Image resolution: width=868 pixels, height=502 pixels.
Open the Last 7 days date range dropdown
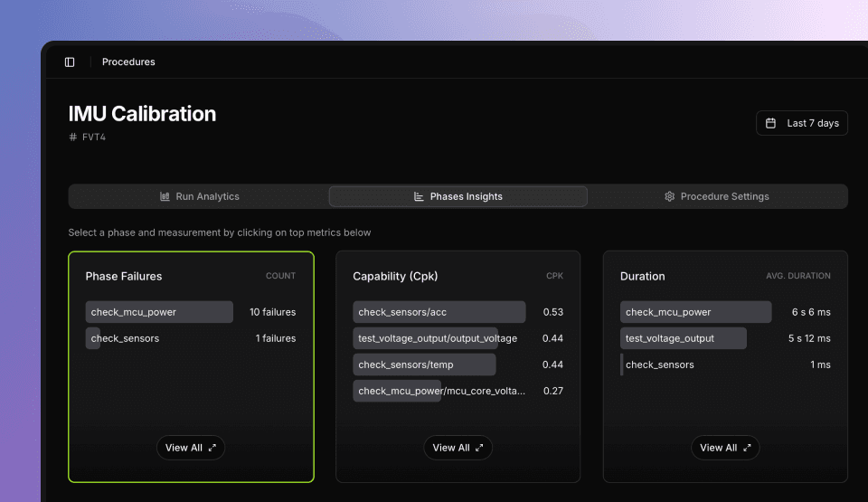(802, 123)
